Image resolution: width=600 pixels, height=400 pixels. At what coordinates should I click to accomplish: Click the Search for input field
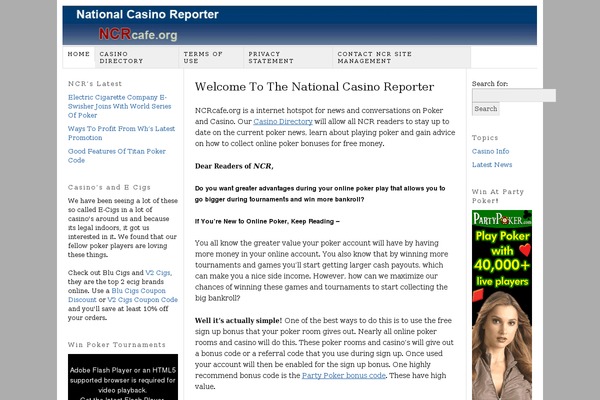(514, 95)
